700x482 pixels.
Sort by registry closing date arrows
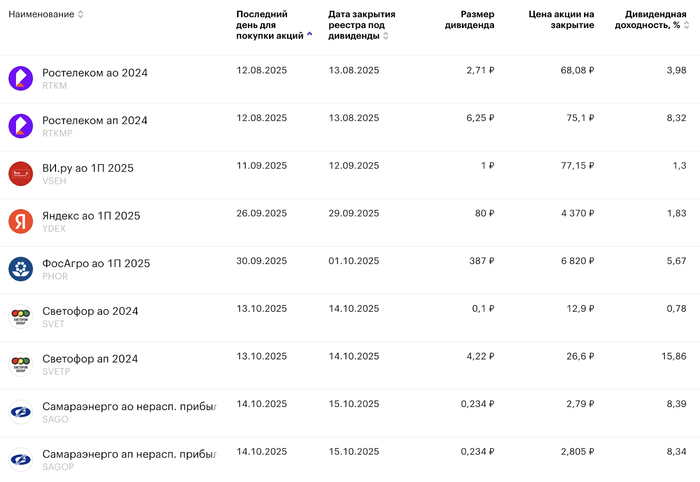[386, 36]
